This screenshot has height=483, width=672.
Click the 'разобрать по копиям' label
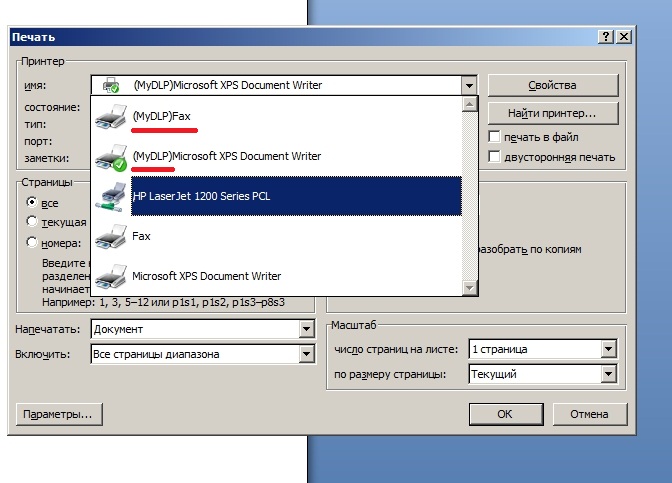coord(530,249)
